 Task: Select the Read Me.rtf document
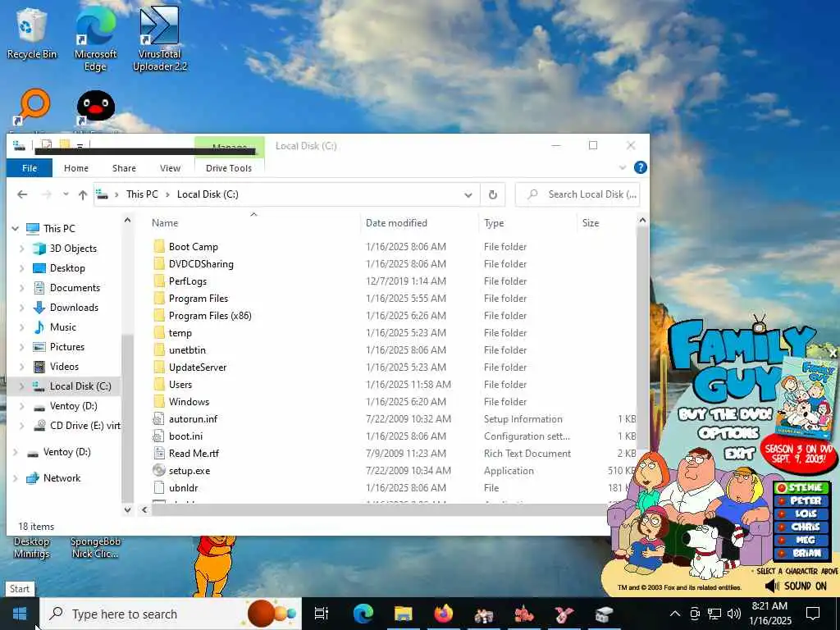point(194,453)
